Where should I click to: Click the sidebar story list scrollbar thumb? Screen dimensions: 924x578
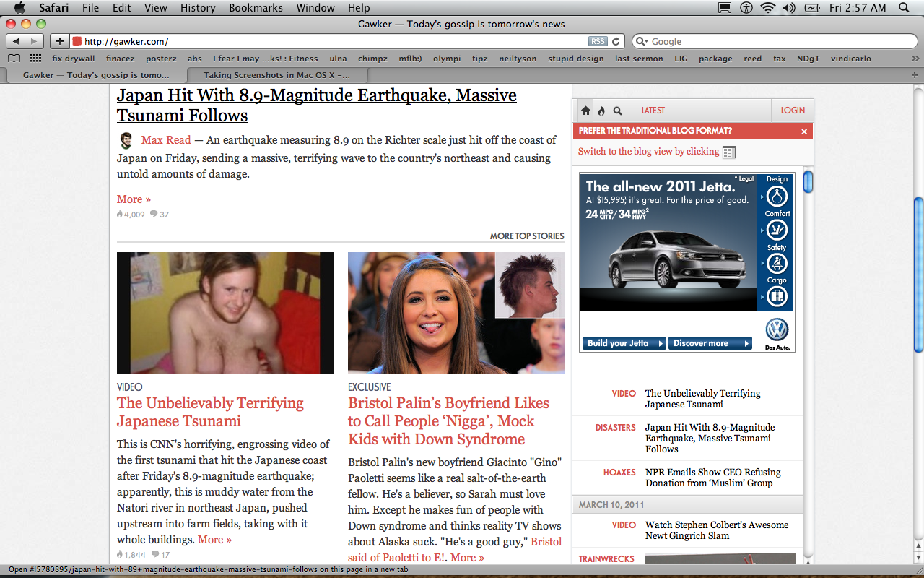(808, 181)
